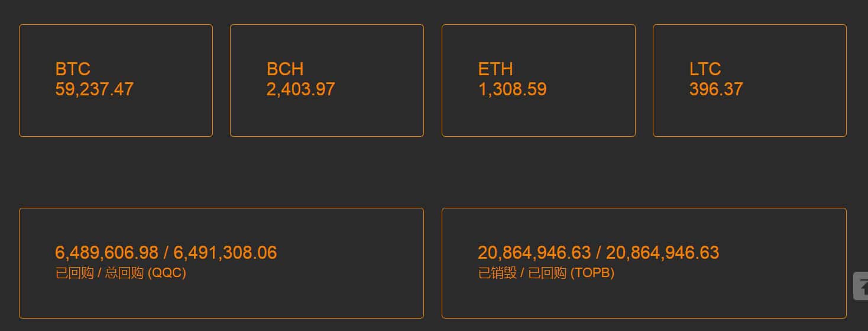Select the LTC price 396.37

coord(715,89)
